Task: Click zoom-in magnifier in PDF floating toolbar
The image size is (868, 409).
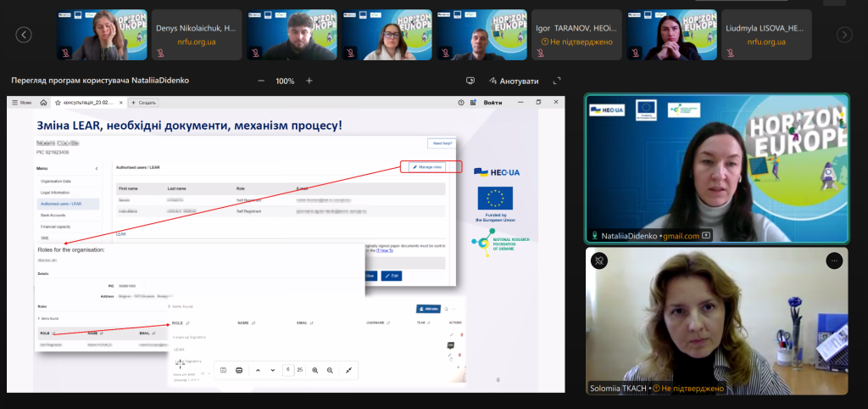Action: [314, 371]
